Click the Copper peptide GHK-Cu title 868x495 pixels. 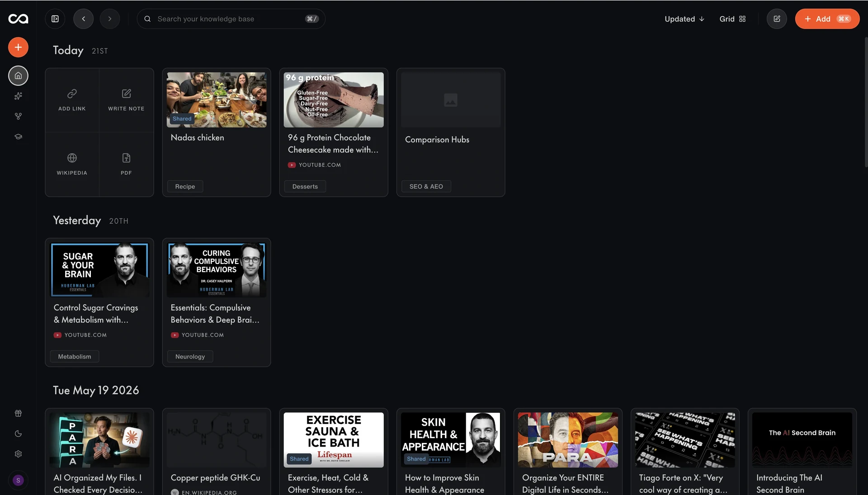click(216, 478)
